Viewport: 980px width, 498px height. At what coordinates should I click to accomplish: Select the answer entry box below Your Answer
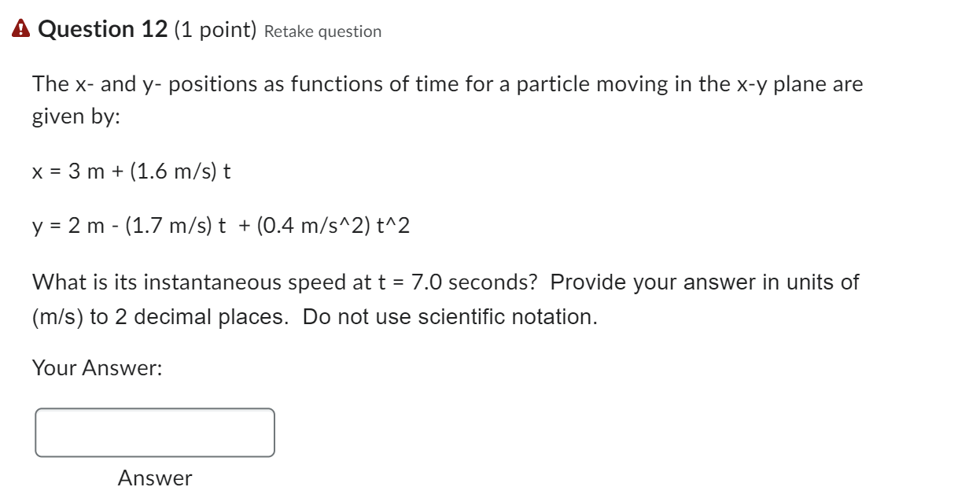pos(154,432)
